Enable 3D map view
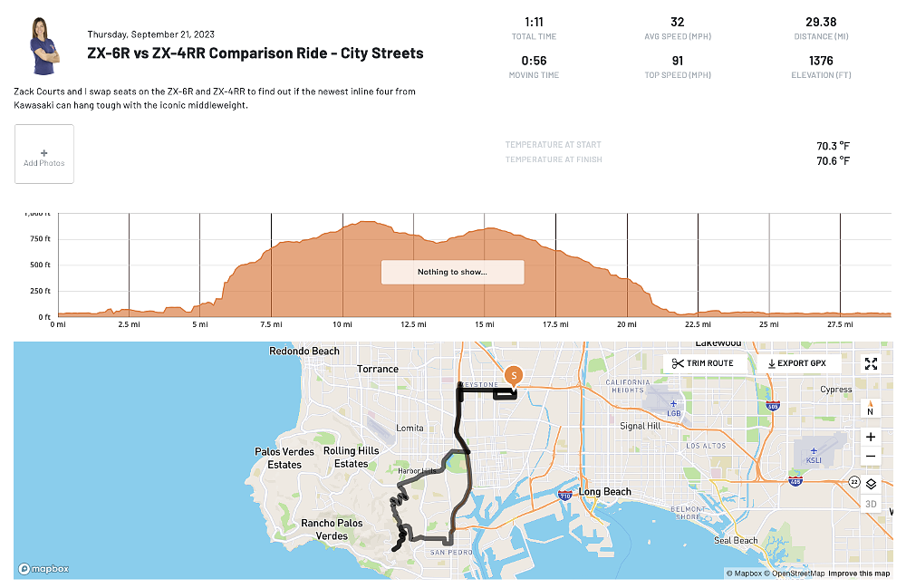This screenshot has width=906, height=588. pos(870,504)
